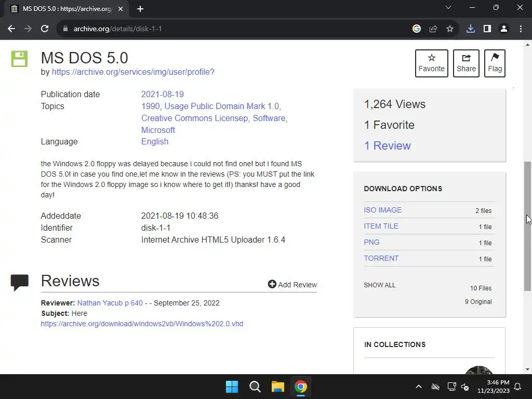Open a new browser tab
This screenshot has width=532, height=399.
coord(140,9)
